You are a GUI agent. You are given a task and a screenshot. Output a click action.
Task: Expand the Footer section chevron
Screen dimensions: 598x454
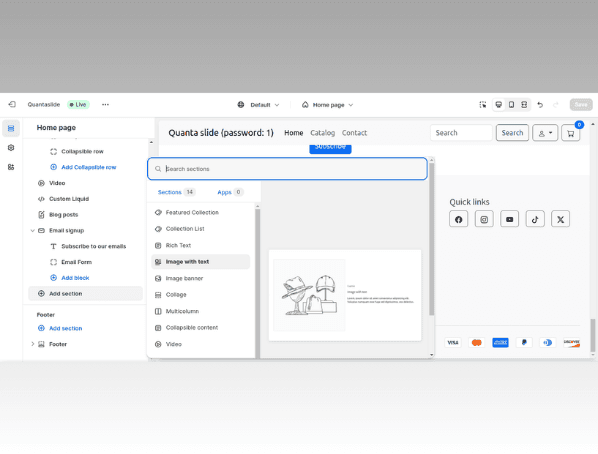(x=32, y=344)
